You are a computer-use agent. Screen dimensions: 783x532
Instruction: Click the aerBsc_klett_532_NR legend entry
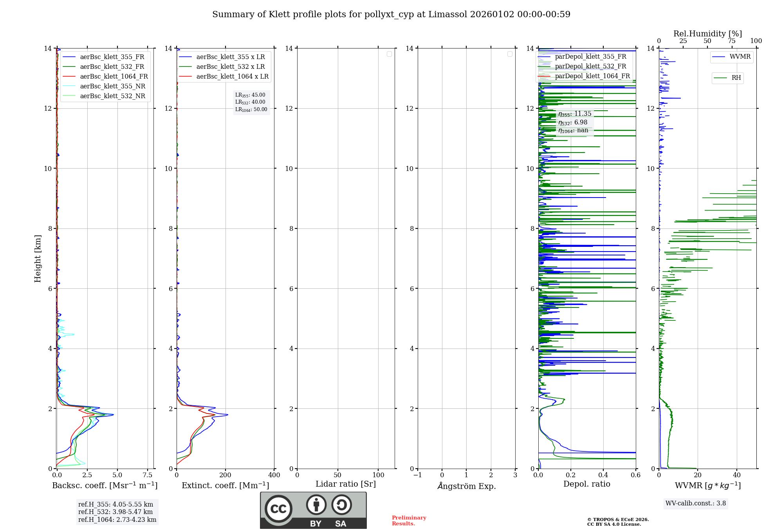point(112,96)
